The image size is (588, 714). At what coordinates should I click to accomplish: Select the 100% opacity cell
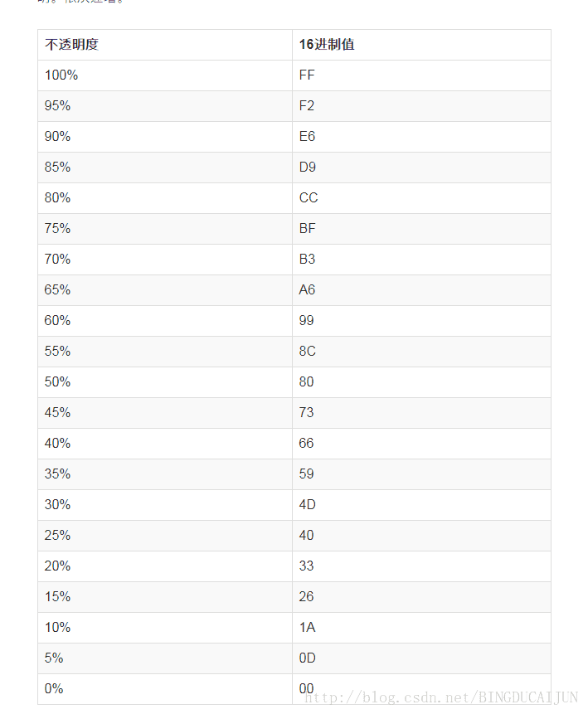[165, 75]
